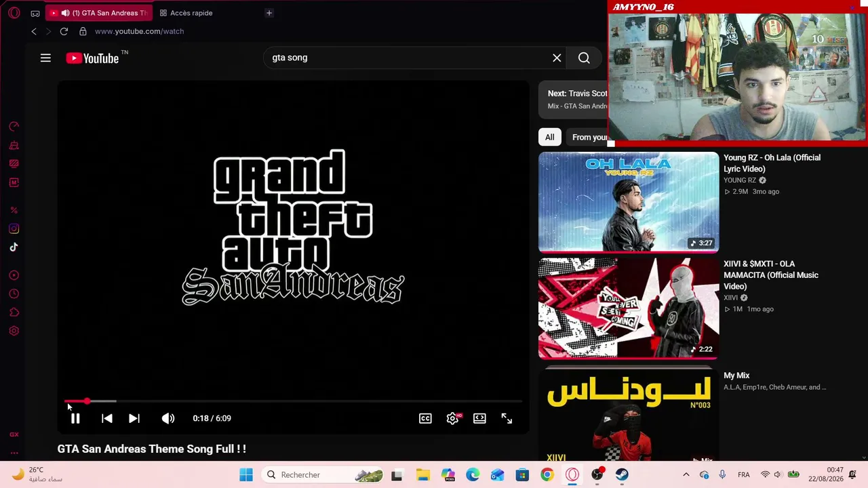Switch to the "Accès rapide" tab

pyautogui.click(x=186, y=13)
